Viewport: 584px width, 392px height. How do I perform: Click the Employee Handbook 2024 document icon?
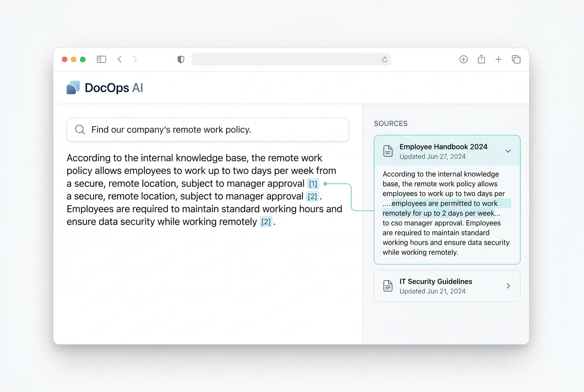point(388,151)
